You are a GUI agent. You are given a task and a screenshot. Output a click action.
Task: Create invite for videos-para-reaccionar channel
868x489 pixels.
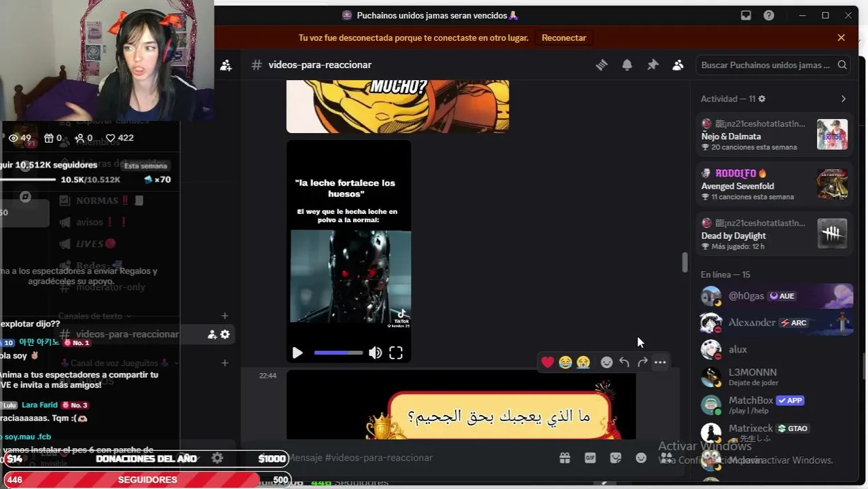(x=212, y=334)
